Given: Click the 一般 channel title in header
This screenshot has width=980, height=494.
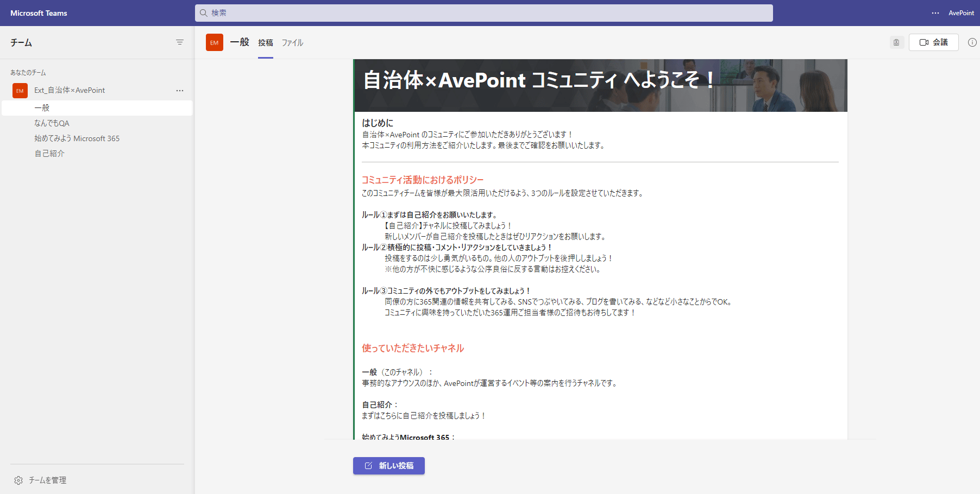Looking at the screenshot, I should pyautogui.click(x=240, y=42).
